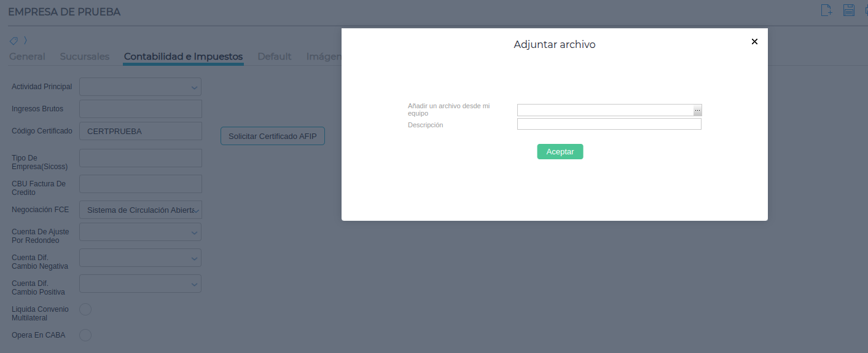The height and width of the screenshot is (353, 868).
Task: Toggle Opera En CABA option
Action: coord(86,335)
